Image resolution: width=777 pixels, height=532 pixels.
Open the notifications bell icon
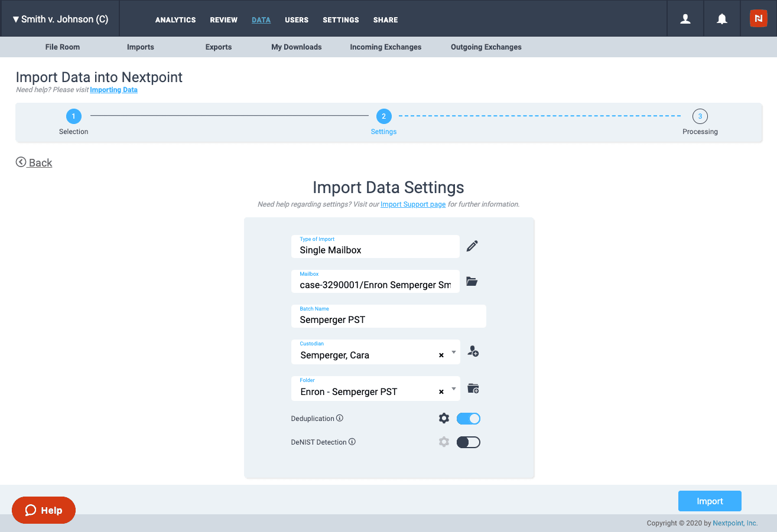tap(721, 19)
